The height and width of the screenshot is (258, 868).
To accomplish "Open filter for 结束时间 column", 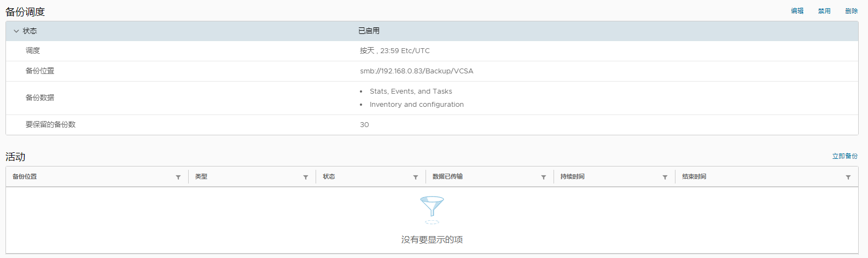I will (x=848, y=177).
